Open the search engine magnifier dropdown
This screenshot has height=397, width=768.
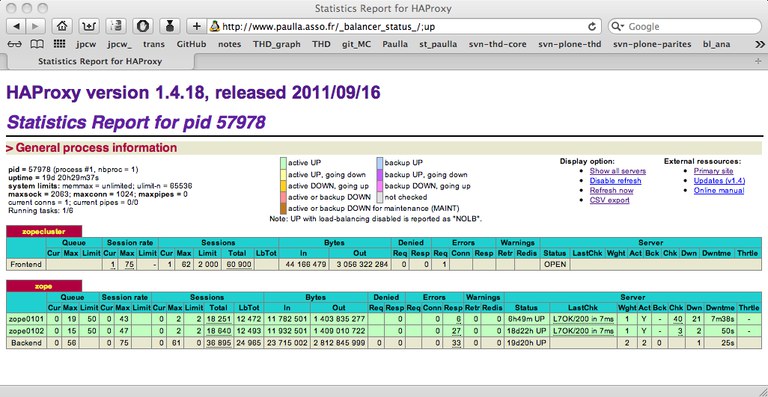coord(618,26)
